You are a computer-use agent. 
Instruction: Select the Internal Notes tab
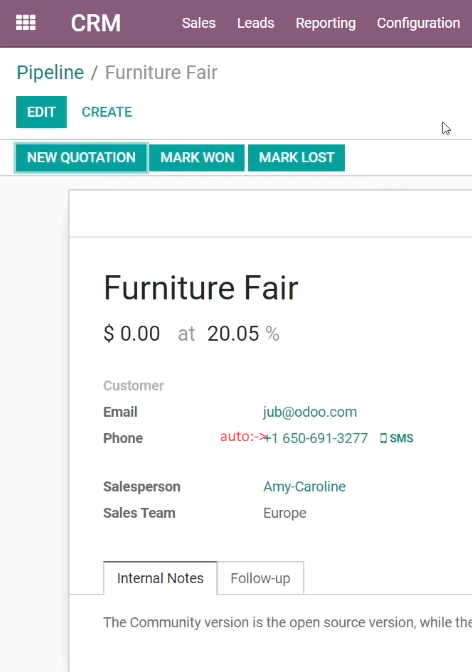point(160,578)
